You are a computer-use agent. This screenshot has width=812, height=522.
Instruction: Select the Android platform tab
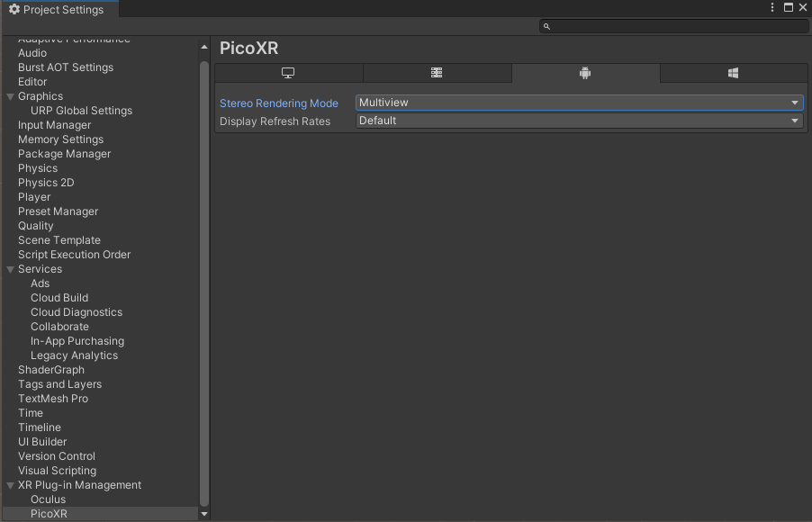point(585,74)
